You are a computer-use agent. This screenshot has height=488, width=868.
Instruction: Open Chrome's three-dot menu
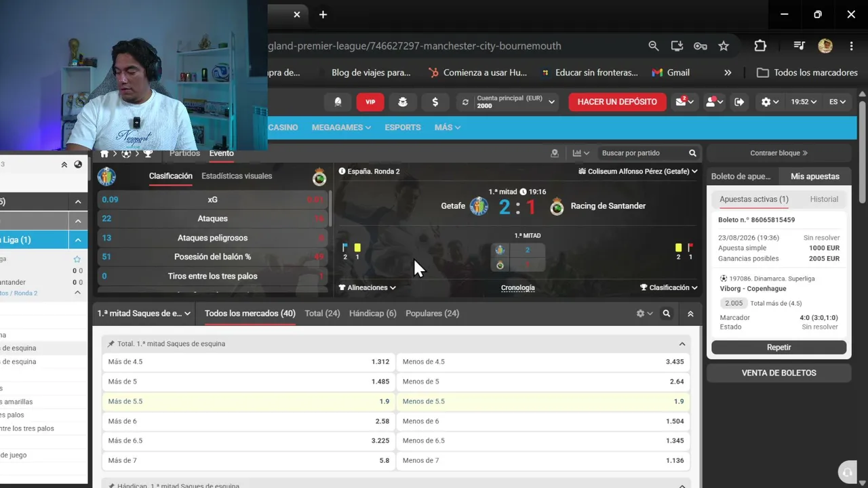pyautogui.click(x=851, y=46)
